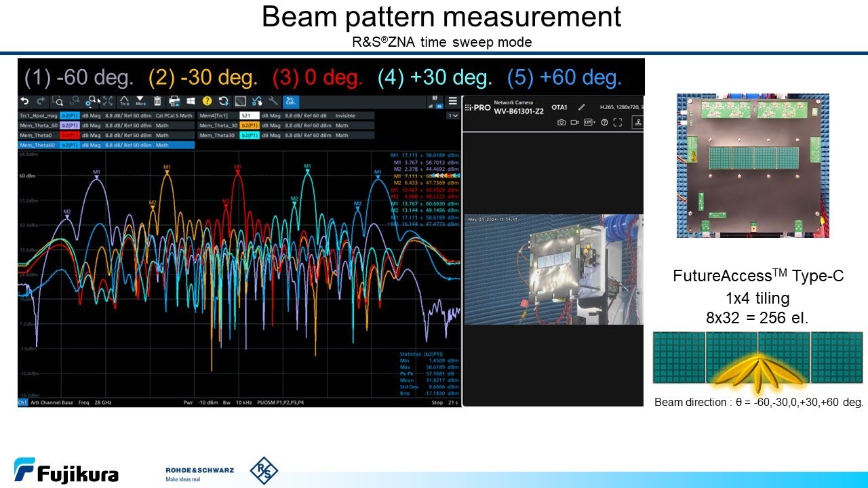
Task: Click the undo arrow in ZNA toolbar
Action: tap(25, 101)
